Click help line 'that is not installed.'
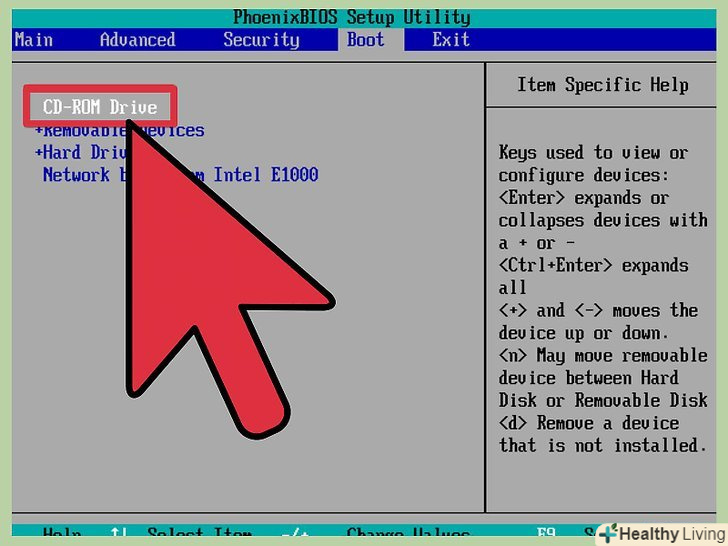Viewport: 728px width, 546px height. click(x=603, y=445)
